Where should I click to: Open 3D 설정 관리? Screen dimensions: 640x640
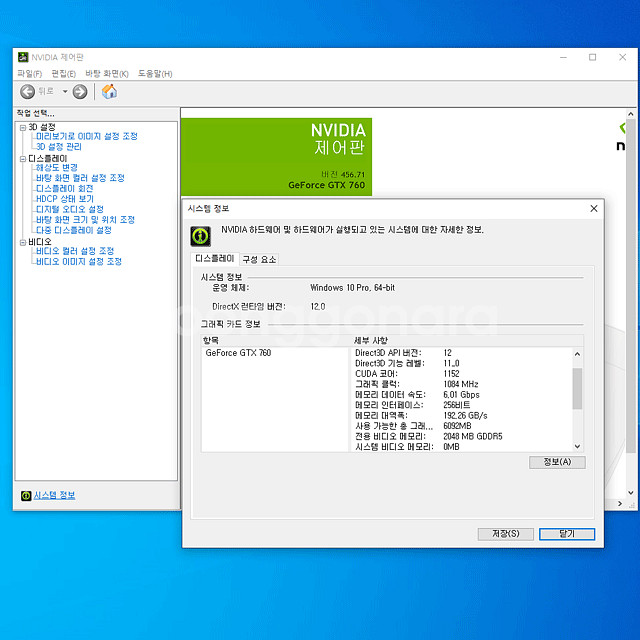coord(59,147)
